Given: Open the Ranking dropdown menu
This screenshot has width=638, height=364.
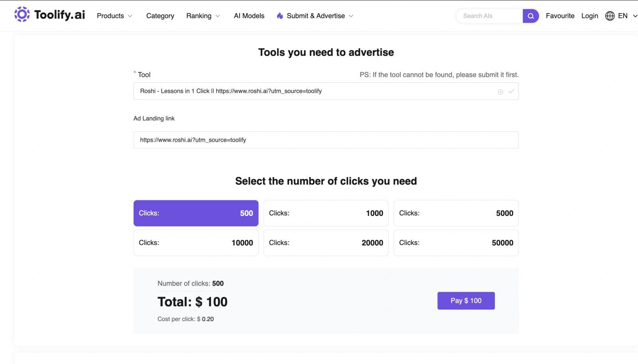Looking at the screenshot, I should [203, 16].
